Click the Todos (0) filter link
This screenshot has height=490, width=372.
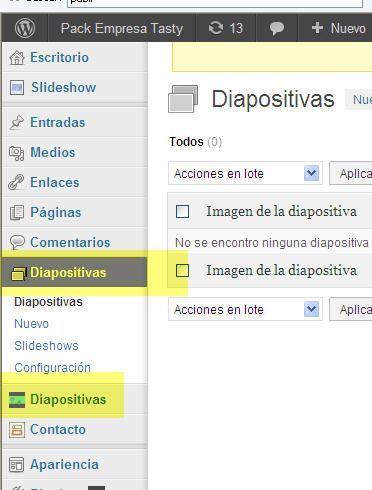click(x=195, y=142)
